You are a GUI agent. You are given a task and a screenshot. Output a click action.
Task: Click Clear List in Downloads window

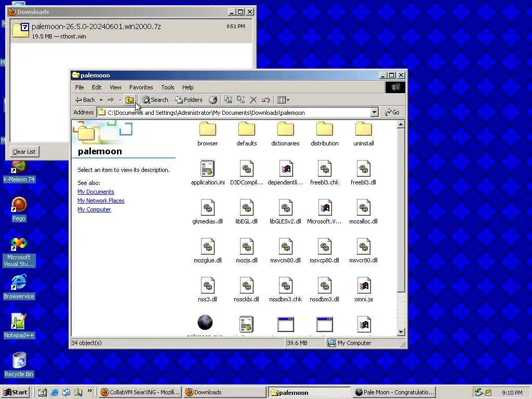coord(24,152)
